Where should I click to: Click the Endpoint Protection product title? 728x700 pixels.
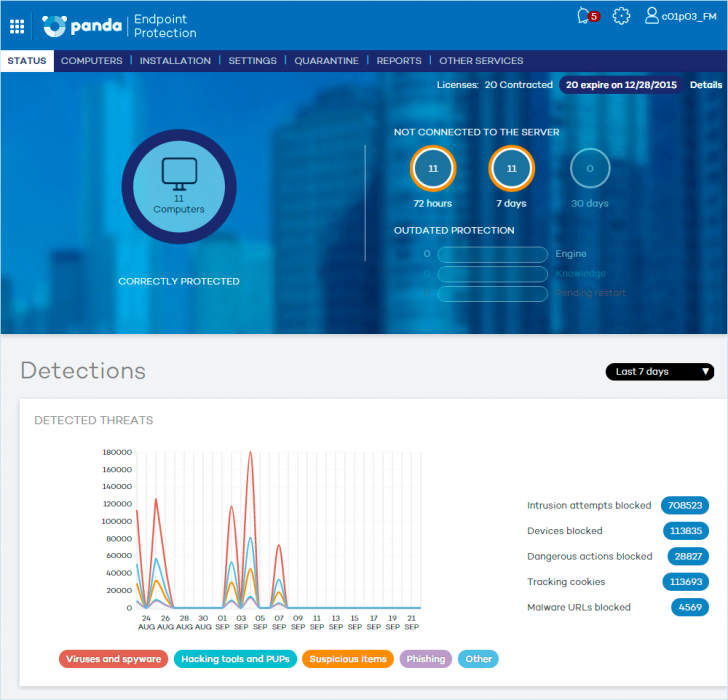click(165, 26)
